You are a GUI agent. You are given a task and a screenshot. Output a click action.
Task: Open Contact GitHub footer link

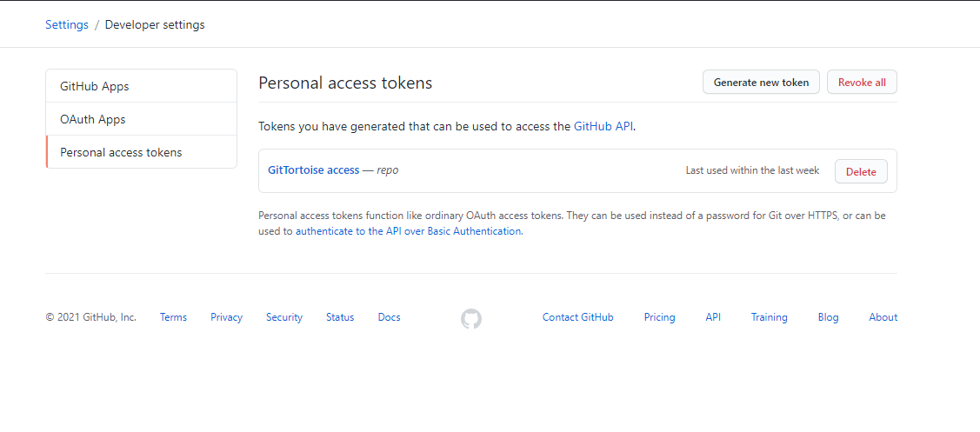pos(578,317)
